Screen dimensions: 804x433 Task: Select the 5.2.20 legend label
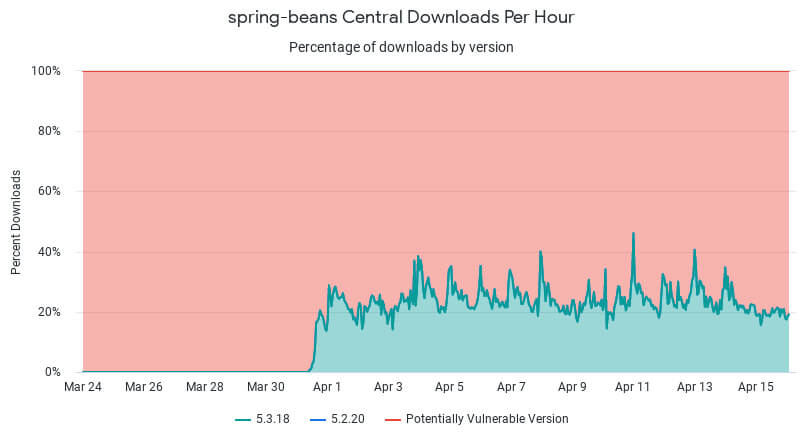click(348, 419)
